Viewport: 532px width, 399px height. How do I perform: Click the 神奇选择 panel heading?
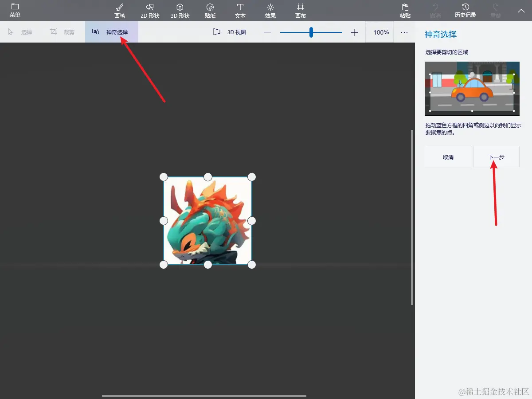click(x=441, y=35)
